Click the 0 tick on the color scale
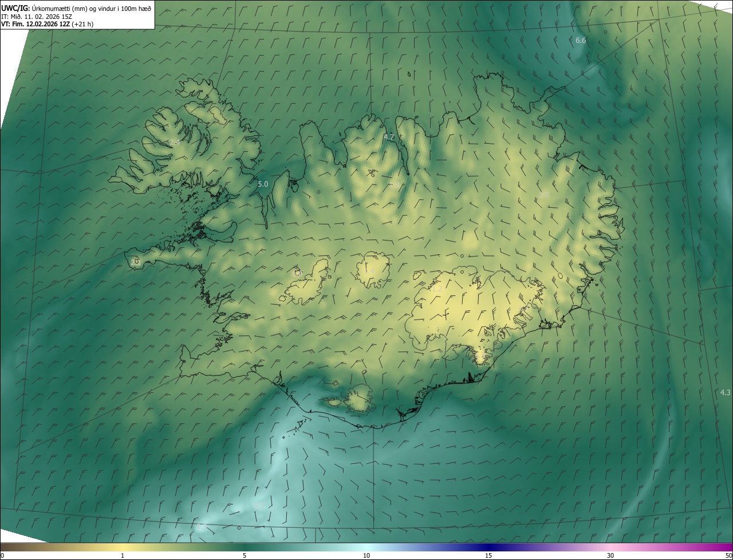 click(2, 556)
